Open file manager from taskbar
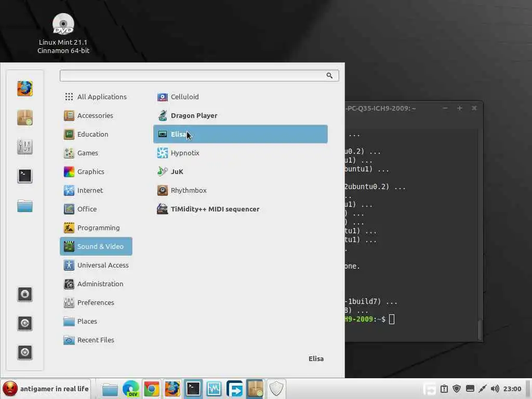Viewport: 532px width, 399px height. pyautogui.click(x=110, y=389)
